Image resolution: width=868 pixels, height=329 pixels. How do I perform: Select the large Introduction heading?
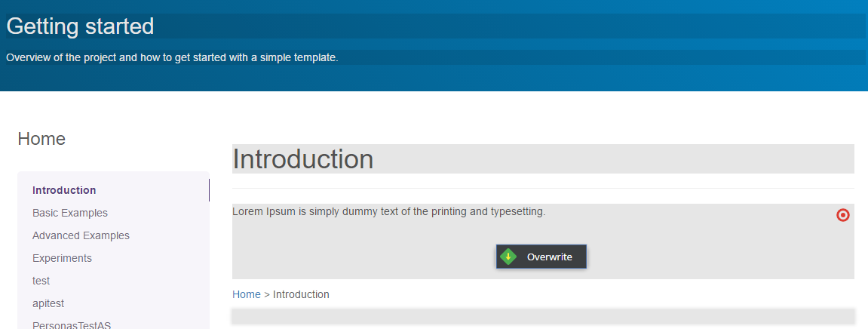click(x=303, y=159)
